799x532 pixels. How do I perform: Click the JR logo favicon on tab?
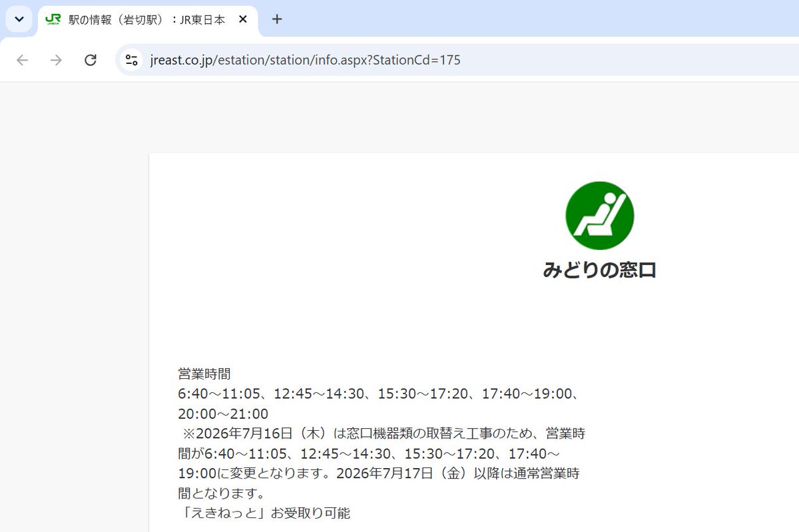53,19
